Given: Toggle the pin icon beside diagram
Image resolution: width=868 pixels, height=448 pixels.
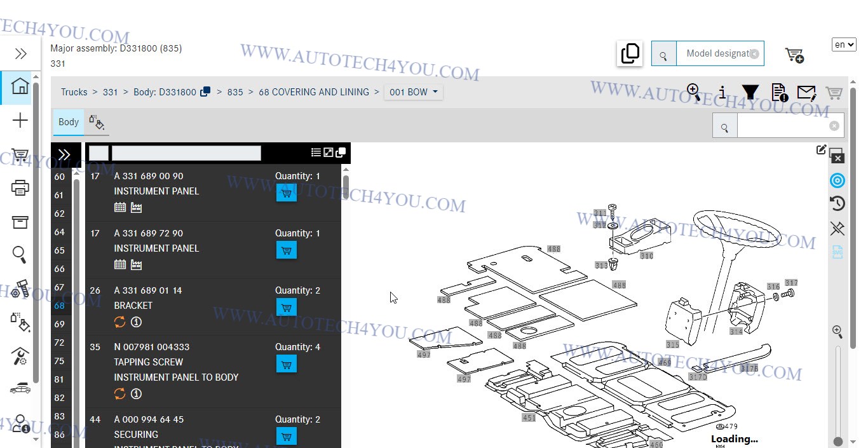Looking at the screenshot, I should tap(837, 228).
